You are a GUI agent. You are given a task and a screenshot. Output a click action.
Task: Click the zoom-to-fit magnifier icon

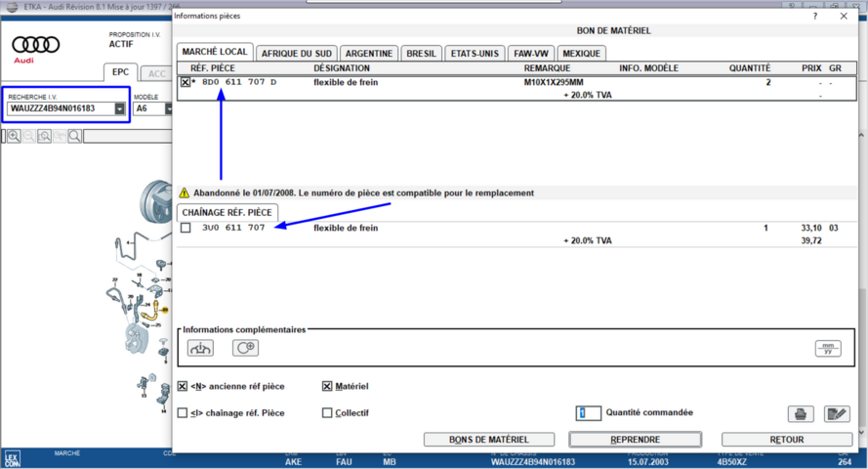44,136
